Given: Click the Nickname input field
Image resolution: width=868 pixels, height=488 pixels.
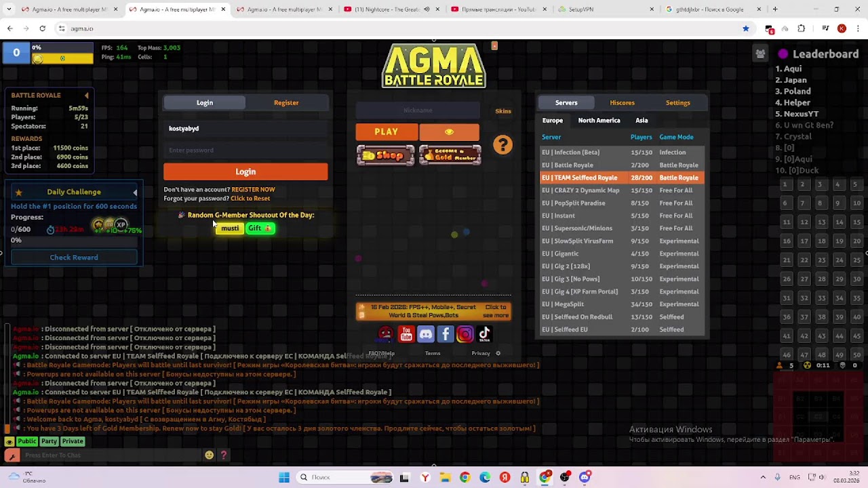Looking at the screenshot, I should click(418, 110).
